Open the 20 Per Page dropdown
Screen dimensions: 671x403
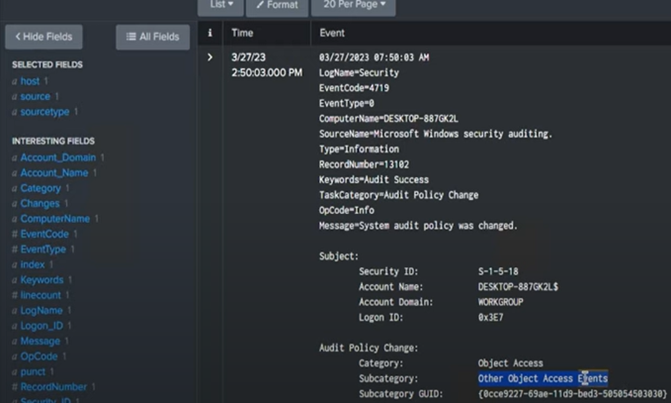click(x=353, y=5)
